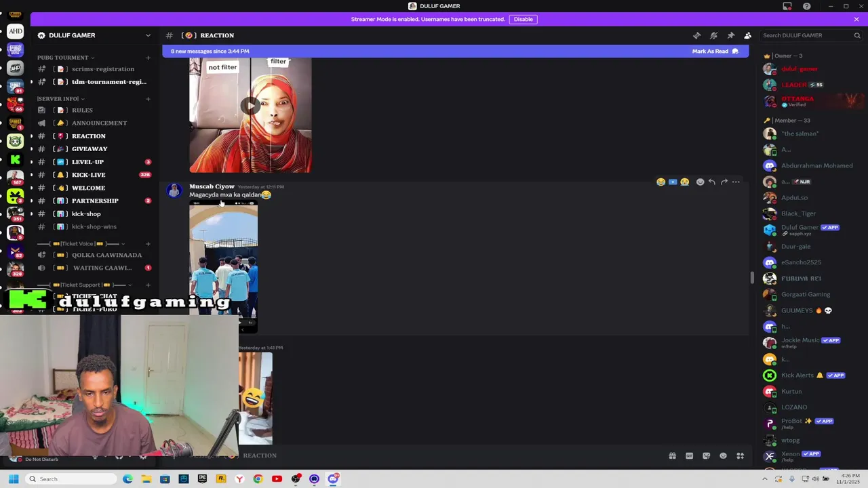Image resolution: width=868 pixels, height=488 pixels.
Task: Open the sticker picker
Action: tap(706, 456)
